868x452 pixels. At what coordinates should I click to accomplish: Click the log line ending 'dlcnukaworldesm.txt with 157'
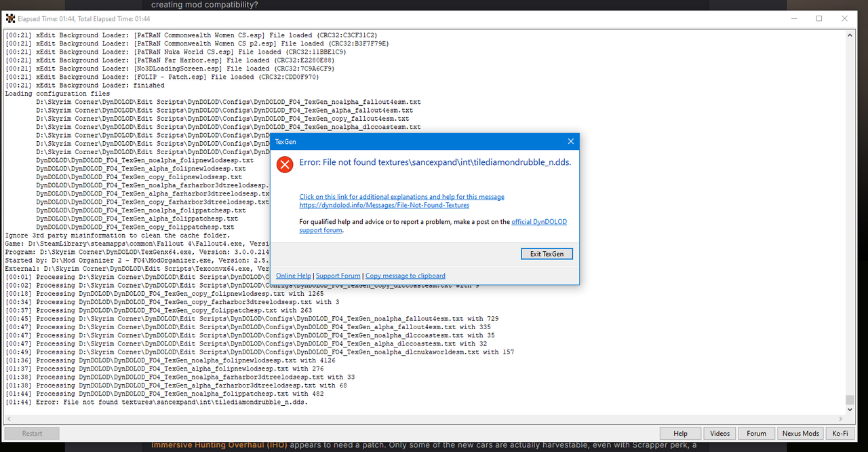coord(260,352)
